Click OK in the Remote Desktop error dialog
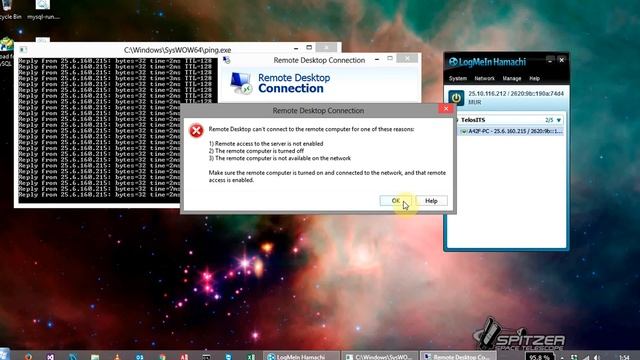This screenshot has width=640, height=360. (396, 201)
